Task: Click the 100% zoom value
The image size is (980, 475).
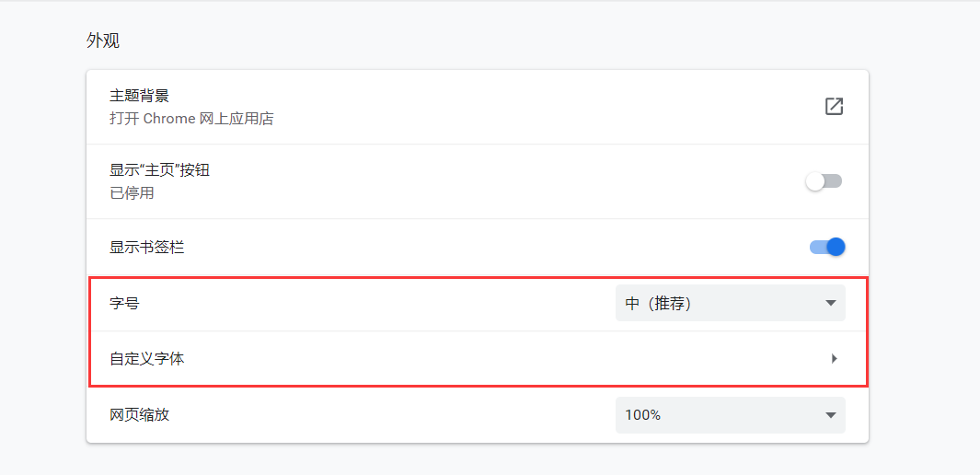Action: click(x=643, y=414)
